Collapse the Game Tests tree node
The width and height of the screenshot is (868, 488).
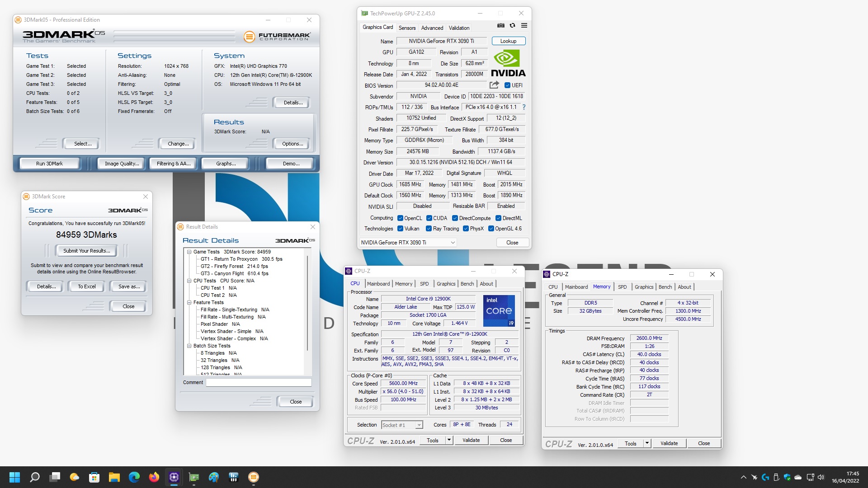189,252
